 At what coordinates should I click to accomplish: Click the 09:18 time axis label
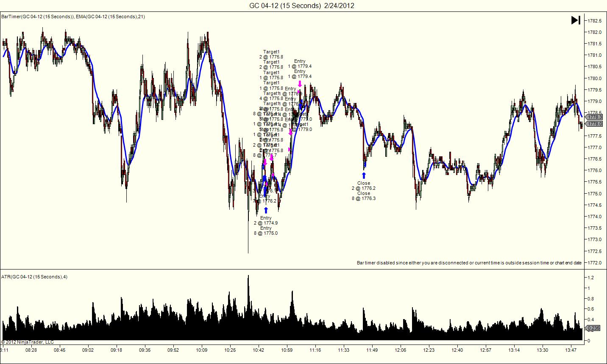117,350
